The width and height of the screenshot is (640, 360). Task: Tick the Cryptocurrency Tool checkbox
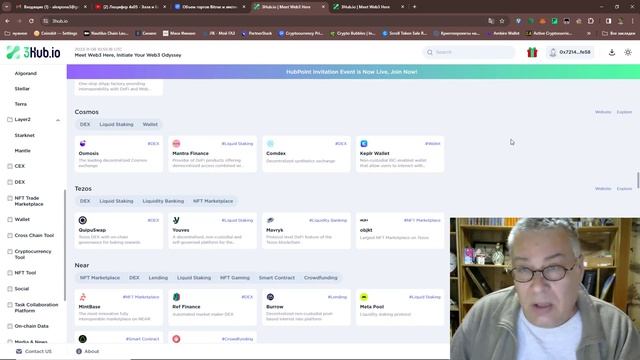[x=10, y=251]
